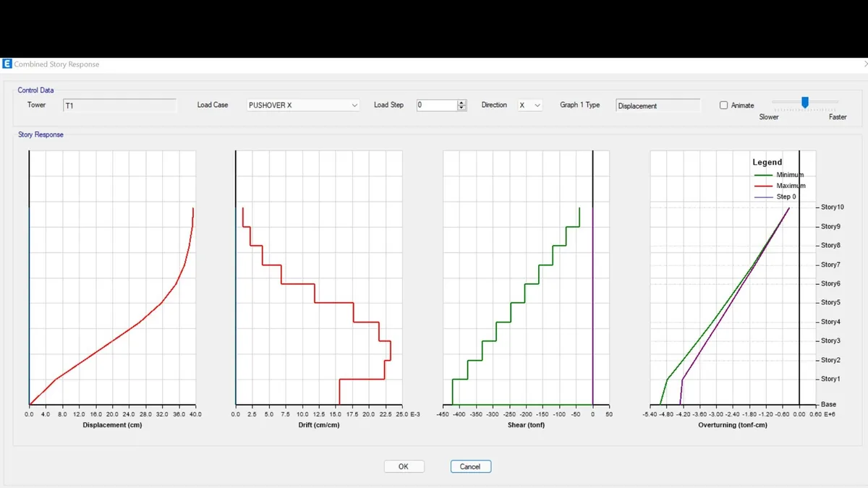Click the Story10 label
Viewport: 868px width, 488px height.
pos(833,207)
